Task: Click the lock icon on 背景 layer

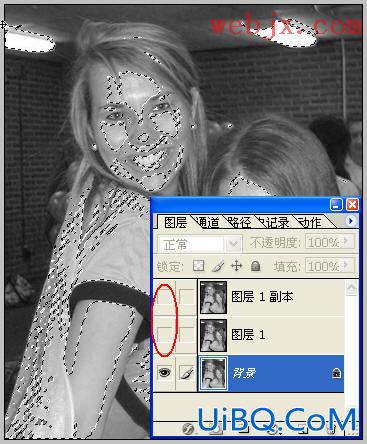Action: pos(336,373)
